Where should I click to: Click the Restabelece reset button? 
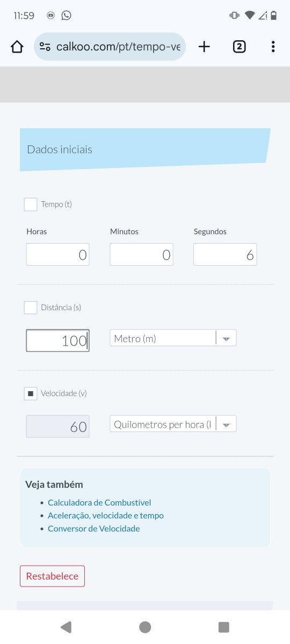[52, 576]
